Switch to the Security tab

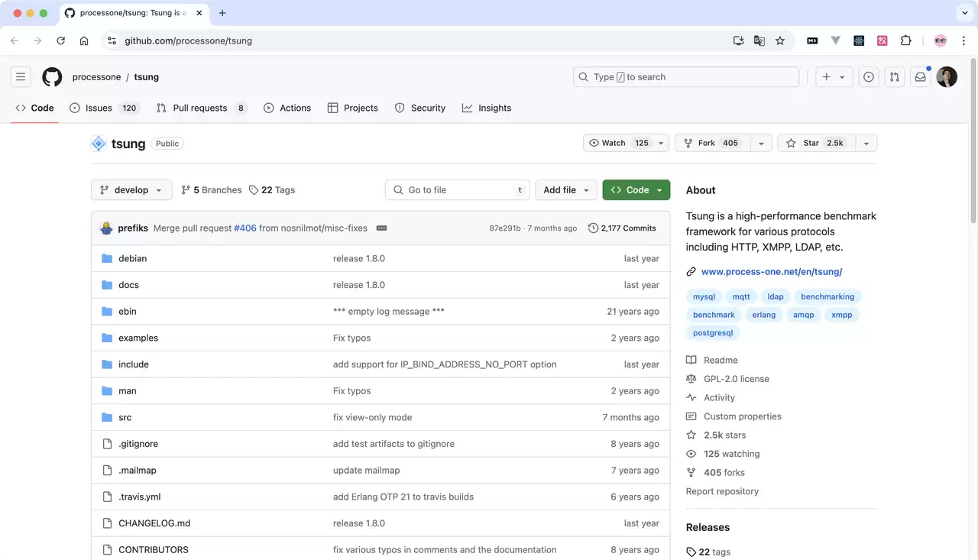pos(420,108)
